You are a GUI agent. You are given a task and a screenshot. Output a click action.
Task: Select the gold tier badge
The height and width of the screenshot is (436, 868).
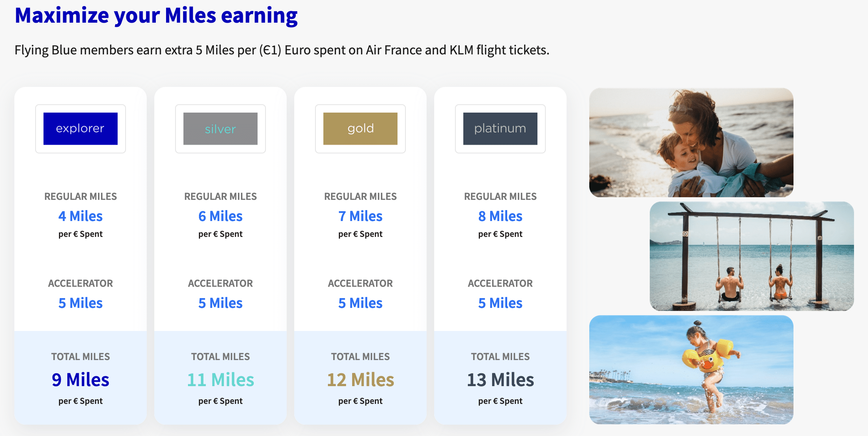pos(360,128)
